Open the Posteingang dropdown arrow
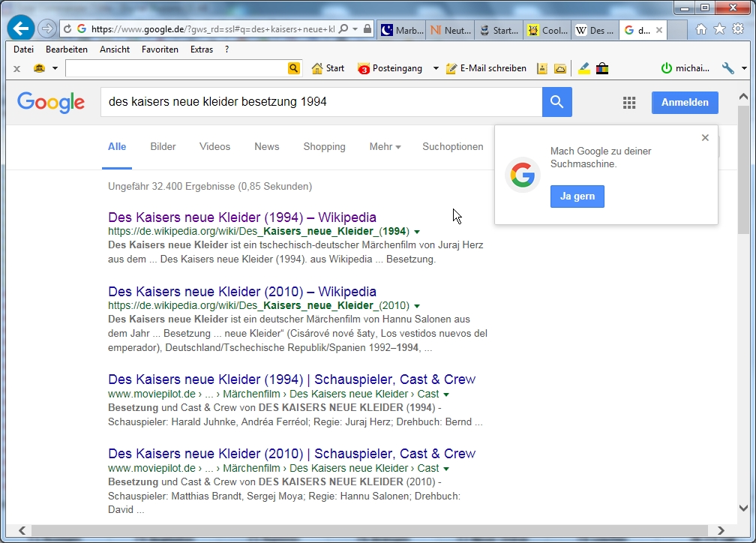The width and height of the screenshot is (756, 543). coord(436,68)
